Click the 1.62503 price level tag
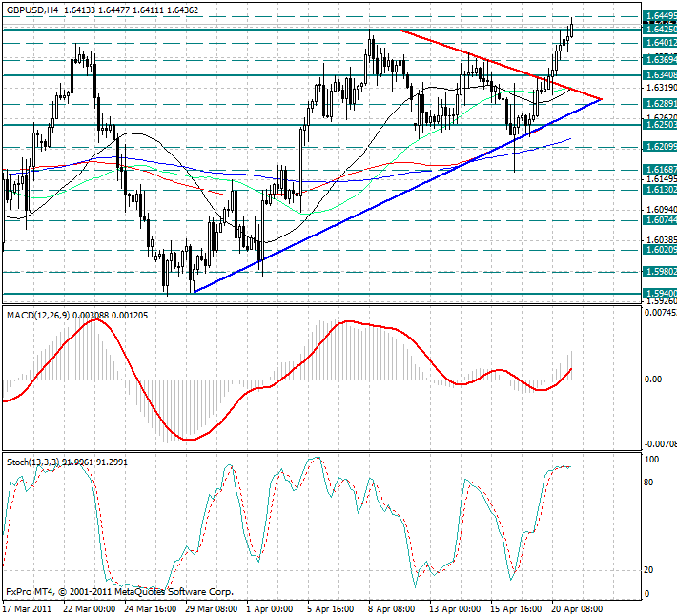The width and height of the screenshot is (677, 616). (660, 125)
